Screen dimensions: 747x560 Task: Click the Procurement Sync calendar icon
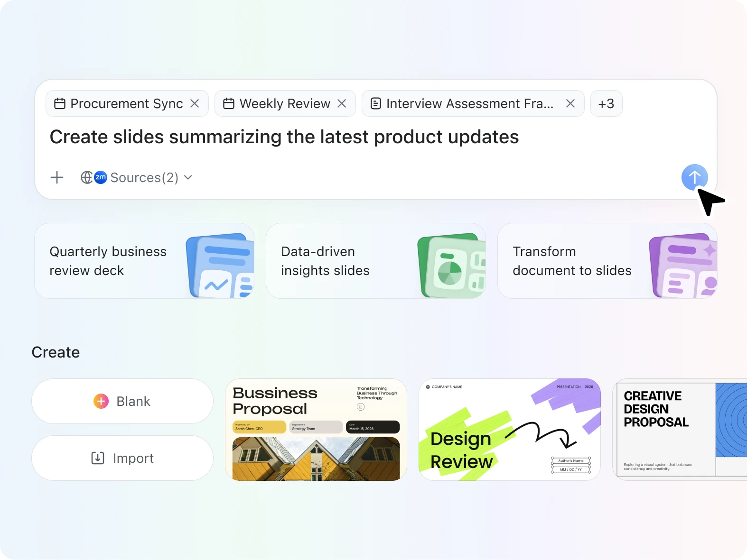pos(60,103)
